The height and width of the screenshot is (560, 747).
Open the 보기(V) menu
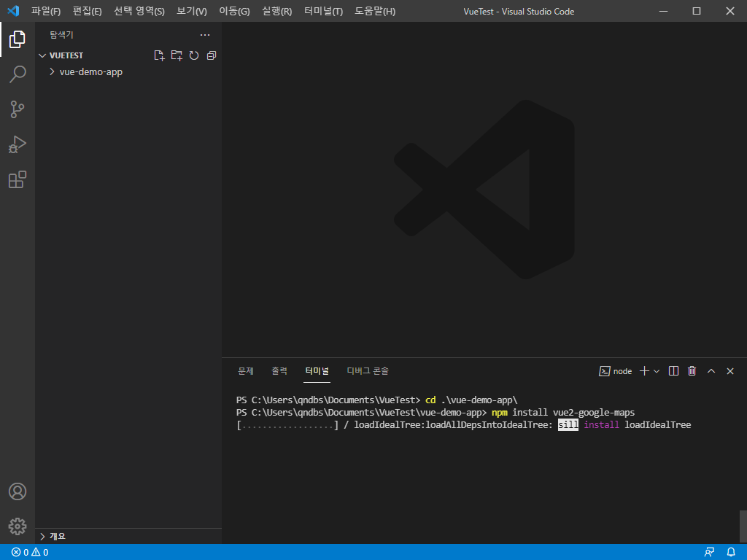coord(192,11)
